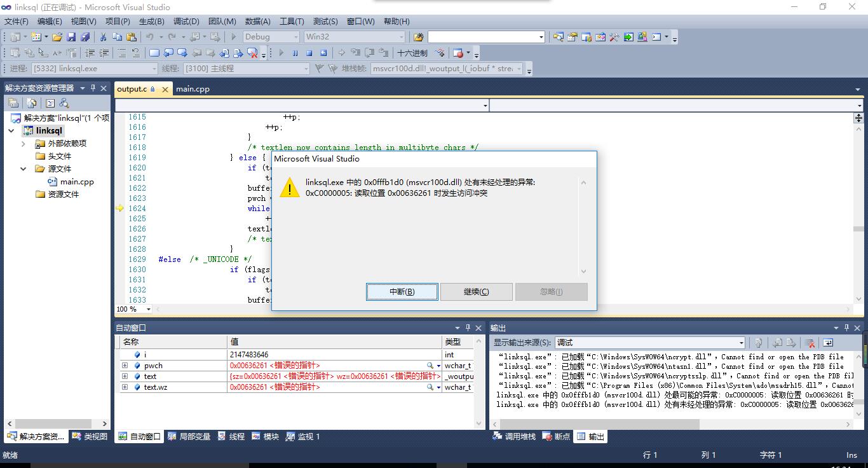
Task: Click the Open File toolbar icon
Action: pyautogui.click(x=57, y=37)
